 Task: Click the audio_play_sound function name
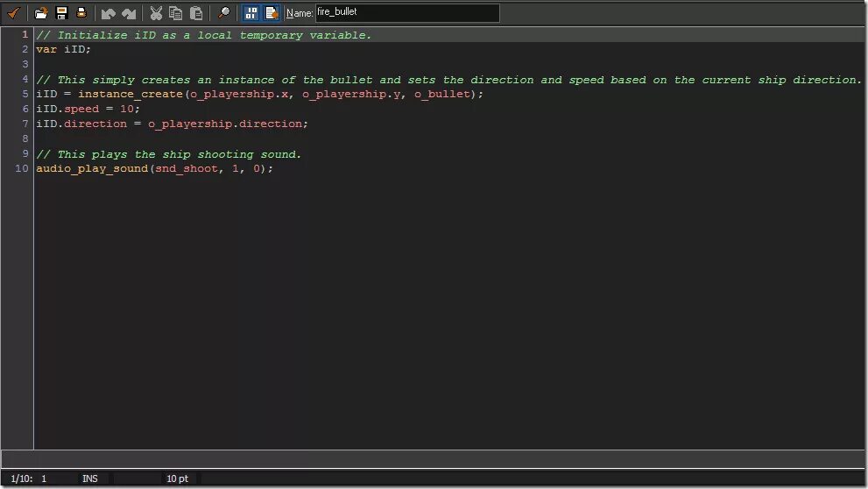pyautogui.click(x=92, y=168)
